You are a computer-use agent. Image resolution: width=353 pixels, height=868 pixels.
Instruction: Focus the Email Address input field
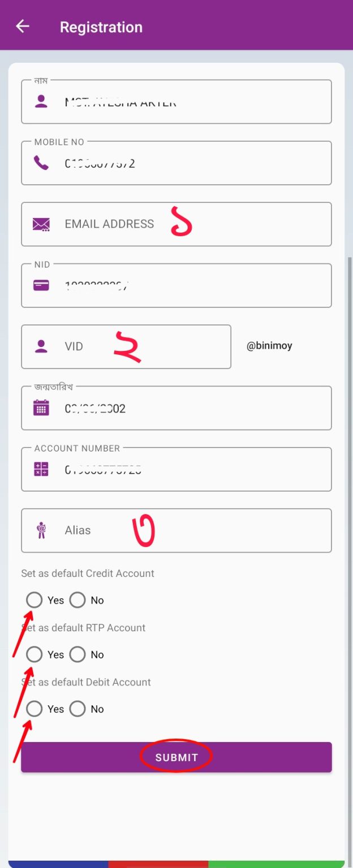(176, 224)
